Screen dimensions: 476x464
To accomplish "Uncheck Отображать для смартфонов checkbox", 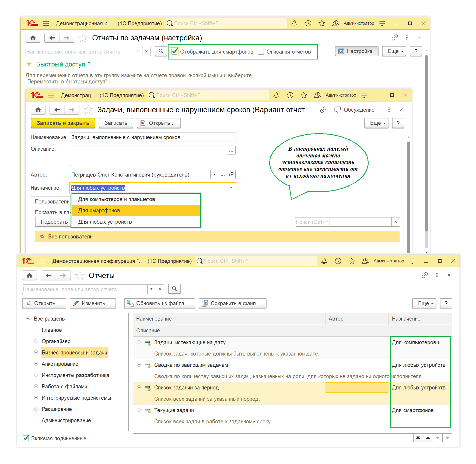I will click(x=175, y=51).
